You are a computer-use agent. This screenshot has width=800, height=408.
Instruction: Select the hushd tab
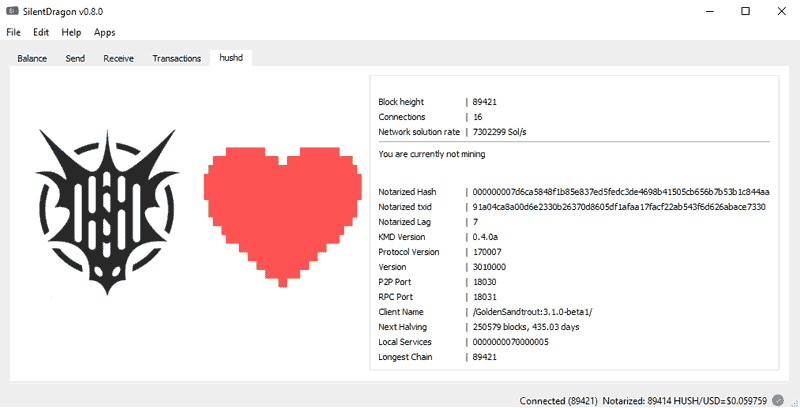pos(231,58)
